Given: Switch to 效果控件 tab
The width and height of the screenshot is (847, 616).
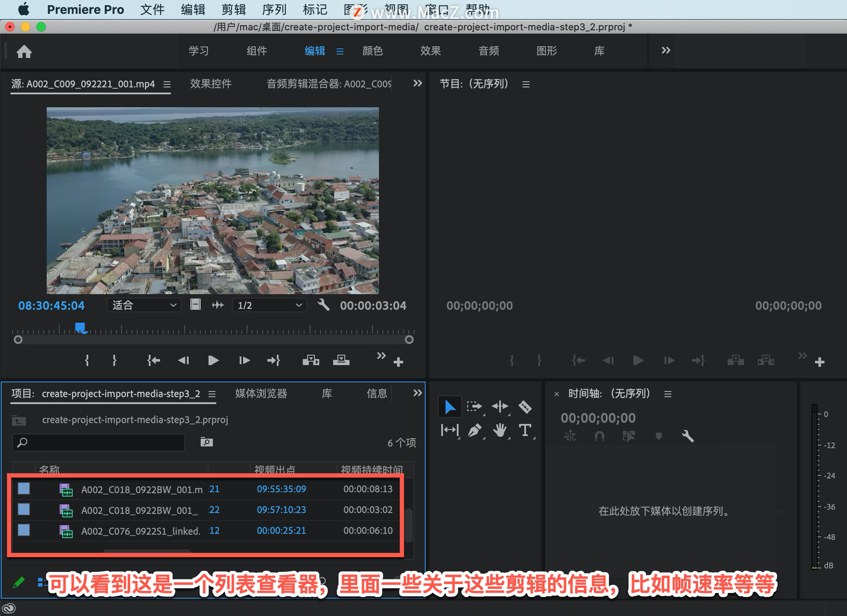Looking at the screenshot, I should click(211, 84).
